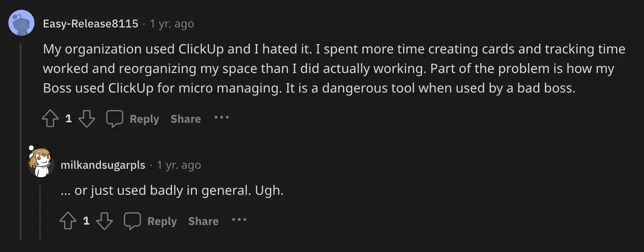Image resolution: width=644 pixels, height=252 pixels.
Task: Share Easy-Release8115's comment
Action: [186, 119]
